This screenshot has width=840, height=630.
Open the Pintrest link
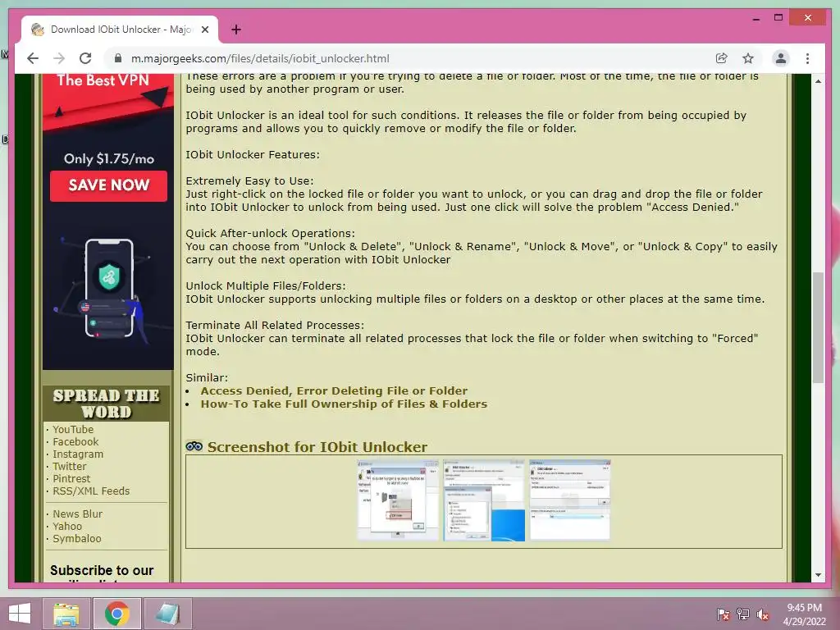(71, 478)
